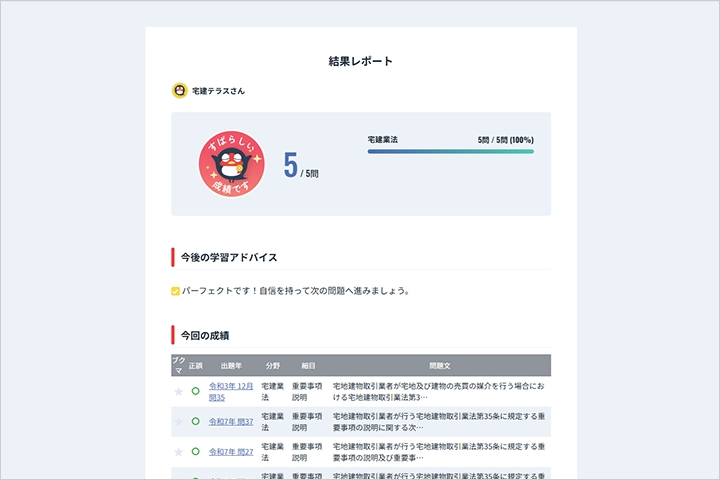Click the 5問 / 5問 (100%) text
Image resolution: width=720 pixels, height=480 pixels.
pos(506,140)
